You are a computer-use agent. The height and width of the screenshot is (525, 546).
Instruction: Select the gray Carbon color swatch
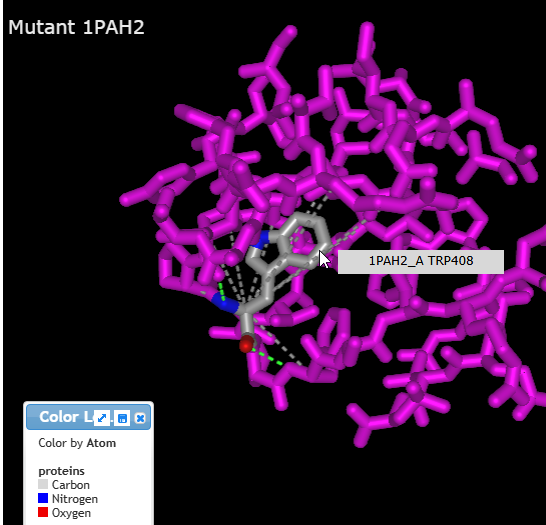coord(43,484)
